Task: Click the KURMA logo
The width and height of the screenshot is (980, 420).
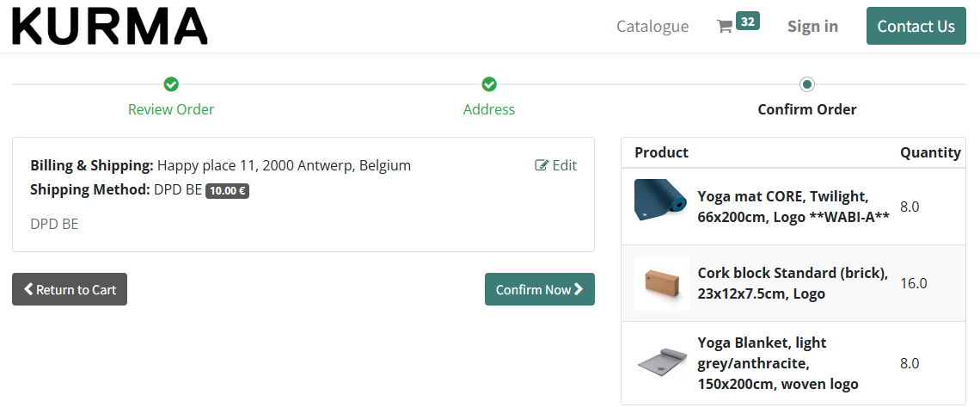Action: point(110,27)
